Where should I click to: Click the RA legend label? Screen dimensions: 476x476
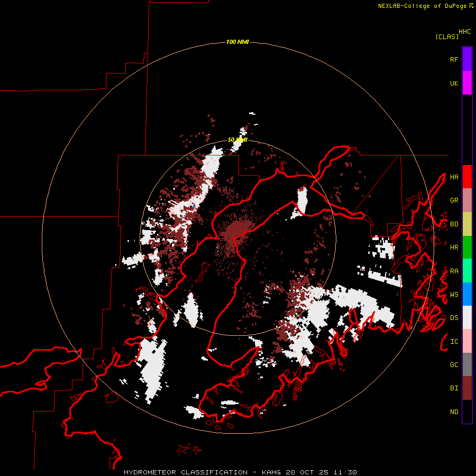click(x=454, y=271)
